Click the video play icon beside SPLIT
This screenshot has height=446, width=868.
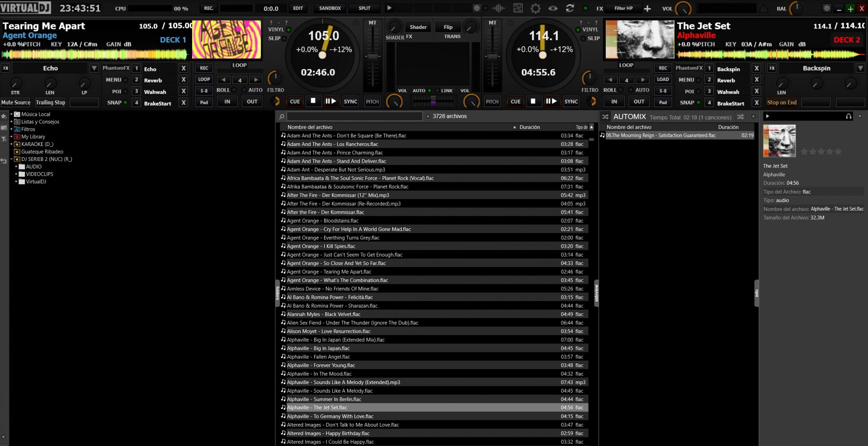tap(389, 8)
